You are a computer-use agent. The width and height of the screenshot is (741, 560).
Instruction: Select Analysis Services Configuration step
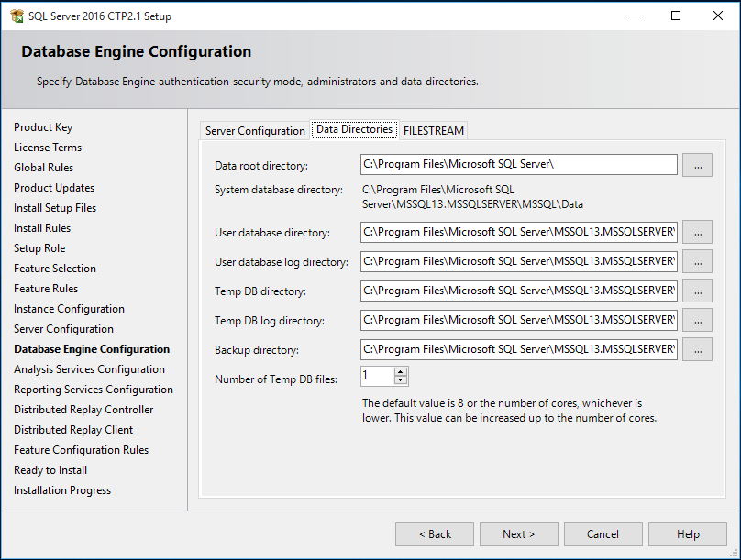click(89, 369)
